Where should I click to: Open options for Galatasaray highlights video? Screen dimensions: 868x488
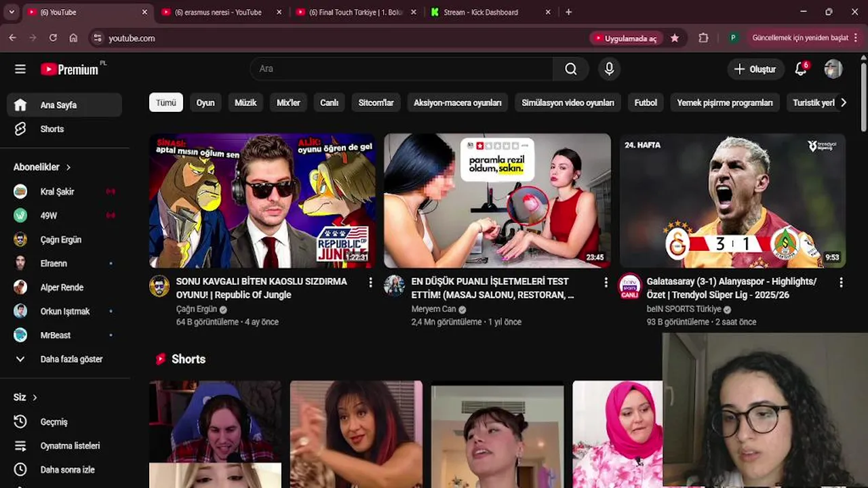pos(841,282)
